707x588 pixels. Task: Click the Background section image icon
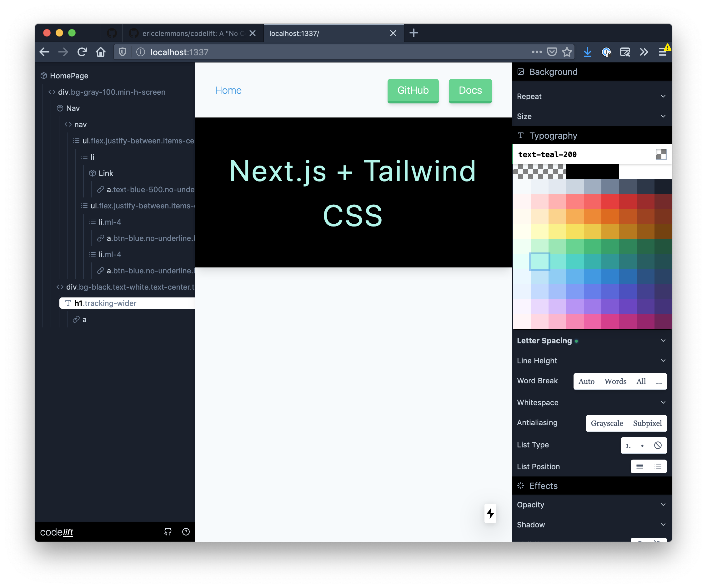pos(520,72)
